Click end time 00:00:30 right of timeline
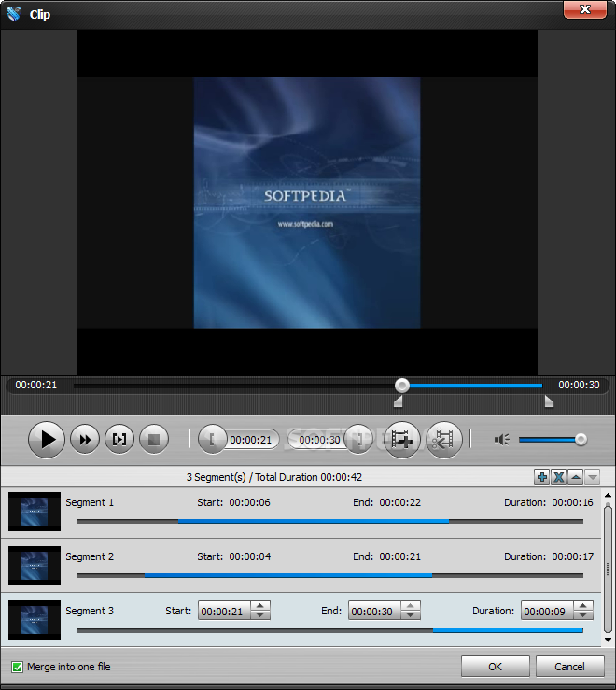Image resolution: width=616 pixels, height=690 pixels. coord(579,385)
